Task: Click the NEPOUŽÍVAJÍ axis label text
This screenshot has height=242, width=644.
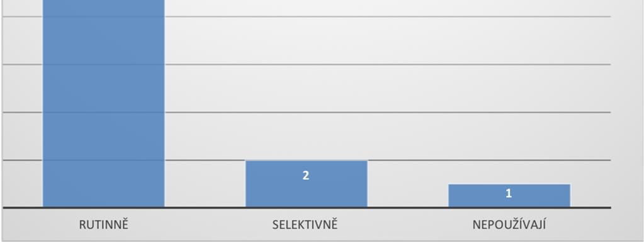Action: click(x=509, y=225)
